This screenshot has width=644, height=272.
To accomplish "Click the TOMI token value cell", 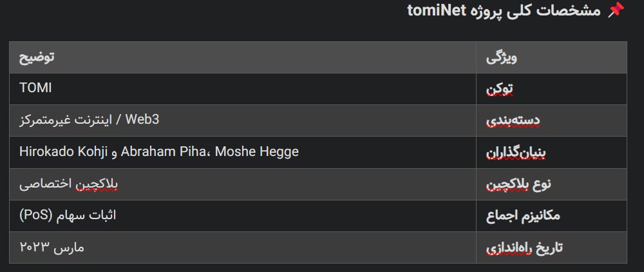I will click(x=243, y=89).
